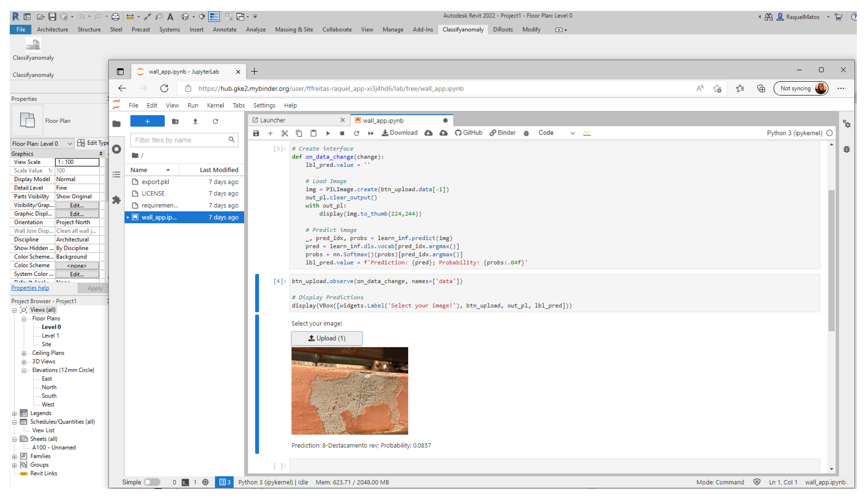Expand the Ceiling Plans tree node
The image size is (868, 499).
coord(24,353)
